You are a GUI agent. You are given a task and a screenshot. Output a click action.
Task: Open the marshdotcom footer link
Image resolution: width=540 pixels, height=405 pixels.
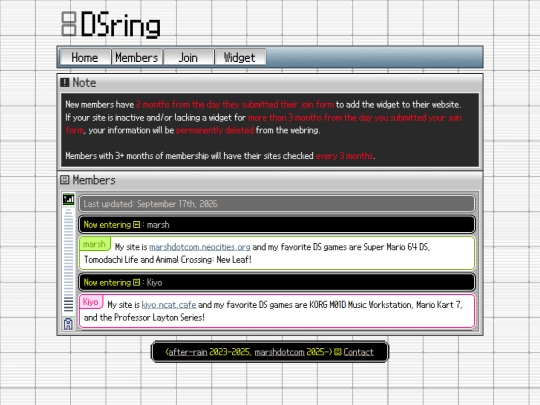[279, 352]
